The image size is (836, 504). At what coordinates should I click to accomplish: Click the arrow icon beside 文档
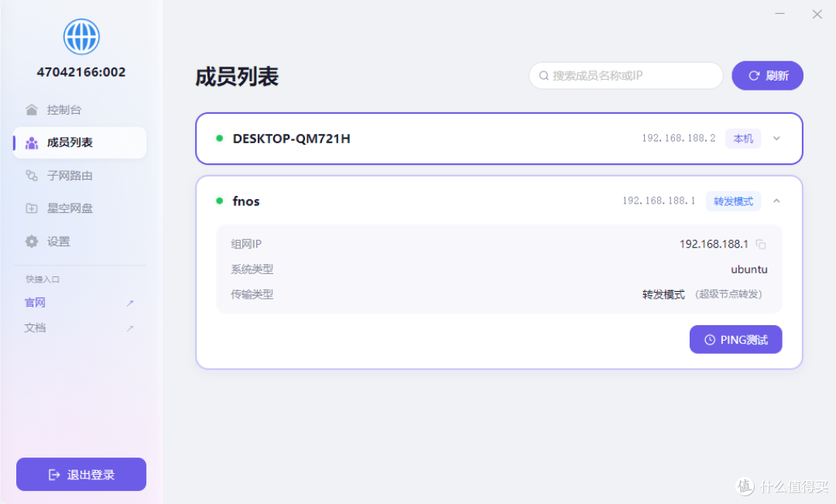pyautogui.click(x=129, y=328)
